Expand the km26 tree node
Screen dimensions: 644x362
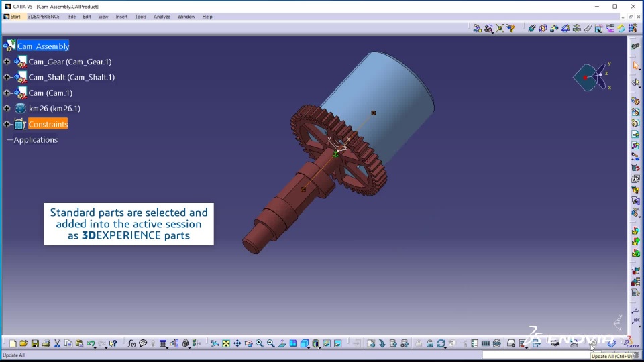pyautogui.click(x=7, y=108)
